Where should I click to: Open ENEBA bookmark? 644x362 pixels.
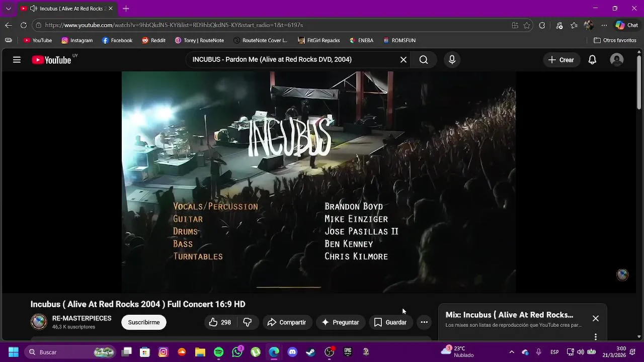coord(361,40)
